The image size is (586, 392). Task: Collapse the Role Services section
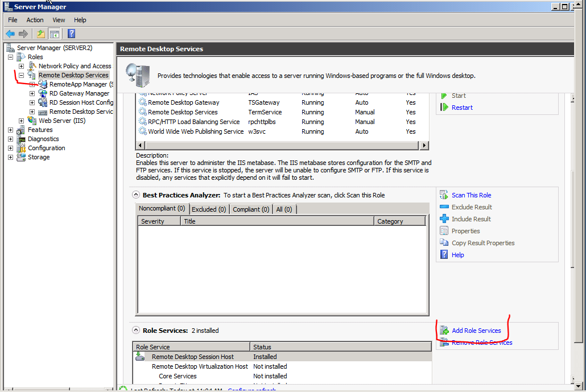tap(136, 331)
